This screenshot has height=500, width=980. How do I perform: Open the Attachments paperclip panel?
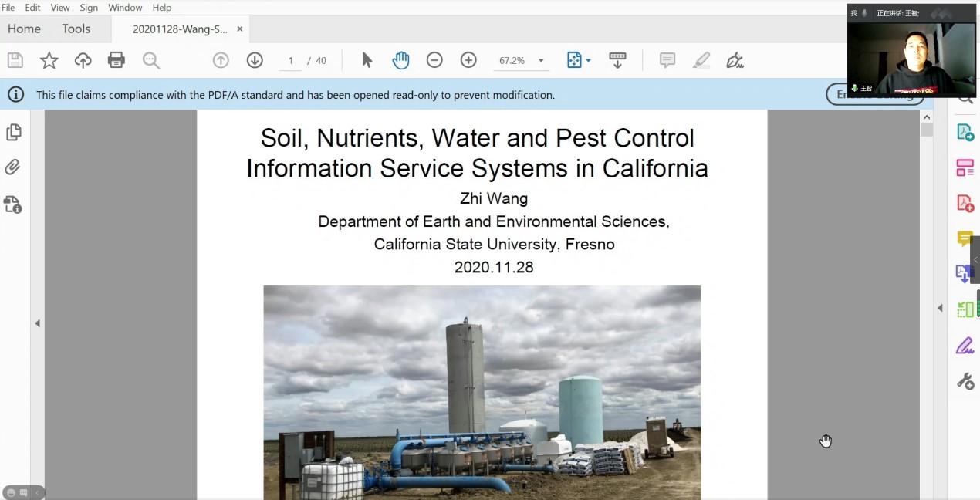pyautogui.click(x=13, y=167)
